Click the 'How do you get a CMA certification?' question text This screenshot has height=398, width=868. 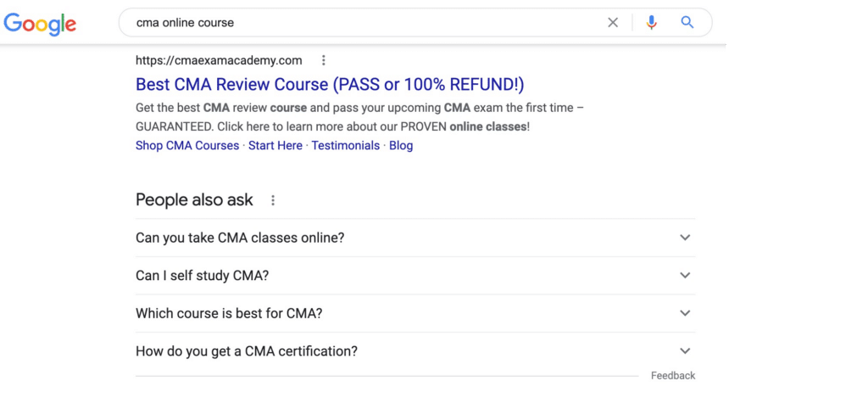[247, 351]
